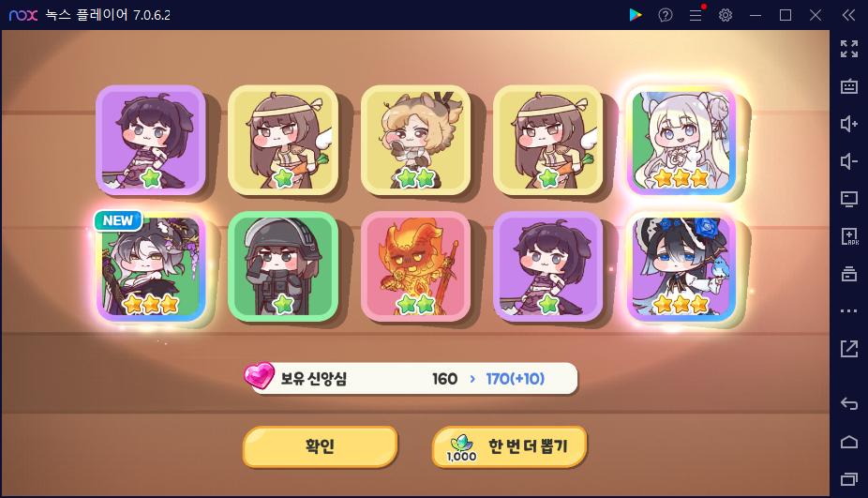868x498 pixels.
Task: Click the fullscreen icon in Nox sidebar
Action: (x=848, y=49)
